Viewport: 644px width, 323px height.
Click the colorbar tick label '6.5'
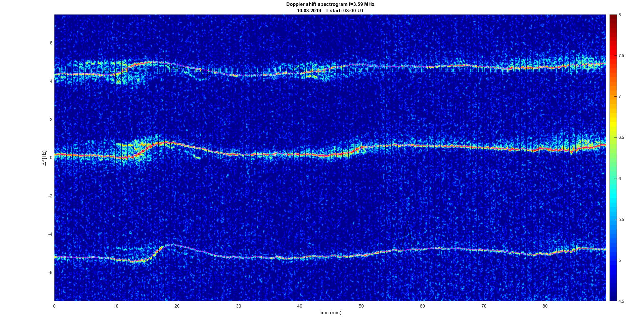(621, 138)
